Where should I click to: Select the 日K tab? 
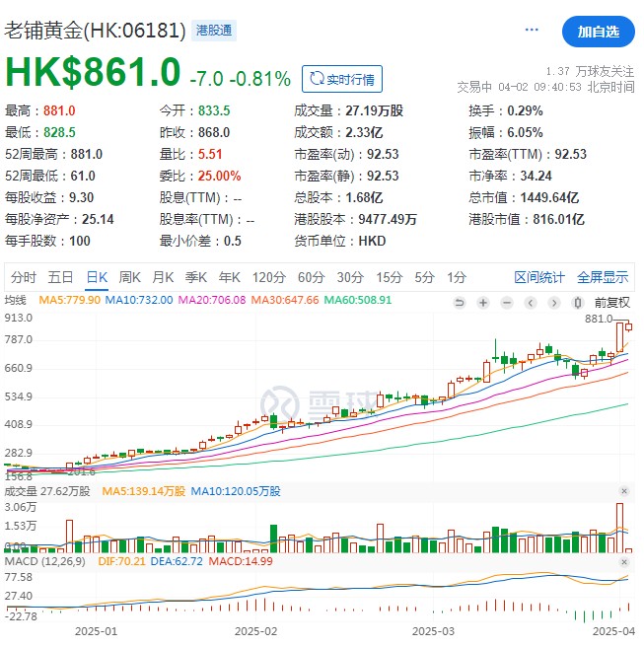[x=97, y=277]
